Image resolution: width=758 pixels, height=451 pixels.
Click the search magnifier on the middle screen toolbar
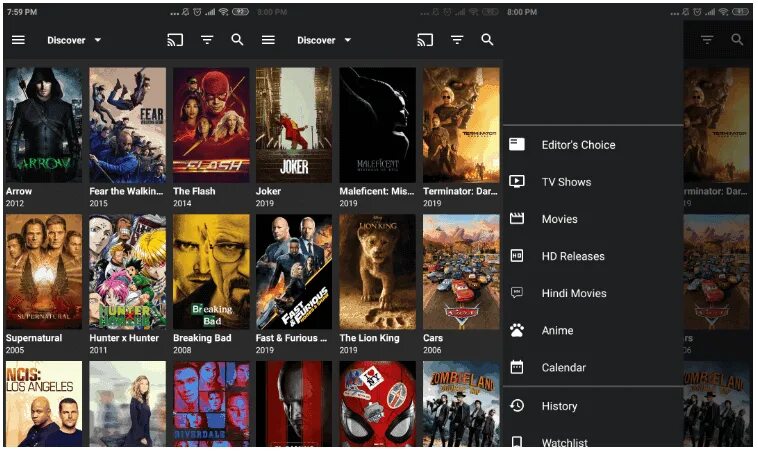click(x=487, y=40)
